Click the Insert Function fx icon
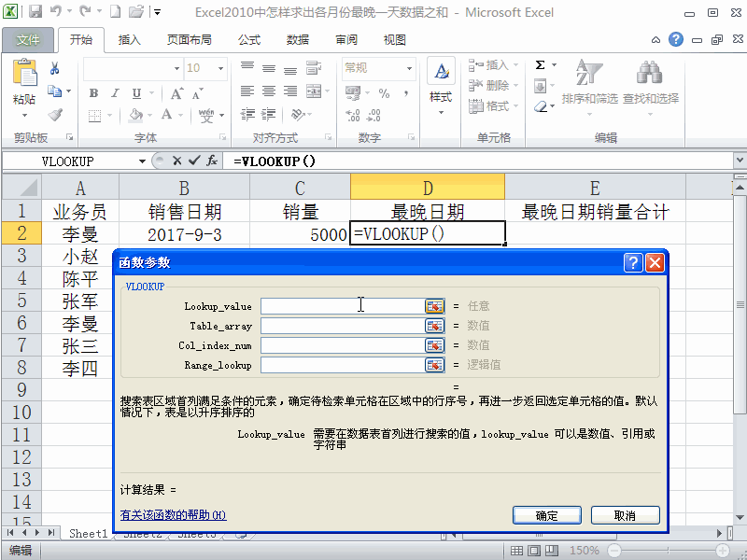 pyautogui.click(x=212, y=161)
